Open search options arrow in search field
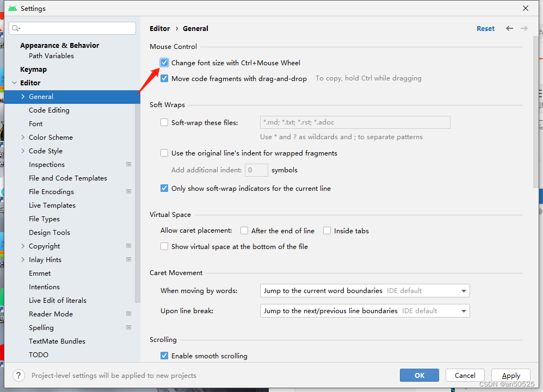543x392 pixels. click(20, 29)
